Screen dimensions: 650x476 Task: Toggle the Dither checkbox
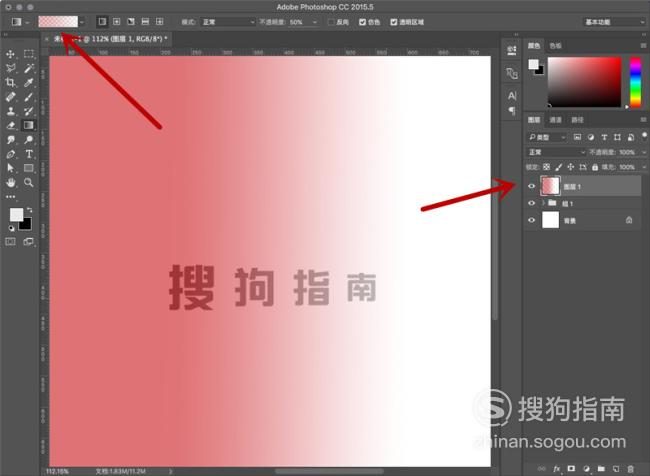(362, 22)
